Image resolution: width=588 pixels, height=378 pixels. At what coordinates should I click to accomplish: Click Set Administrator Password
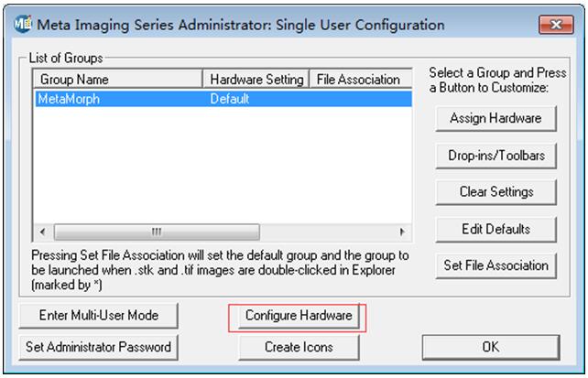pos(99,347)
